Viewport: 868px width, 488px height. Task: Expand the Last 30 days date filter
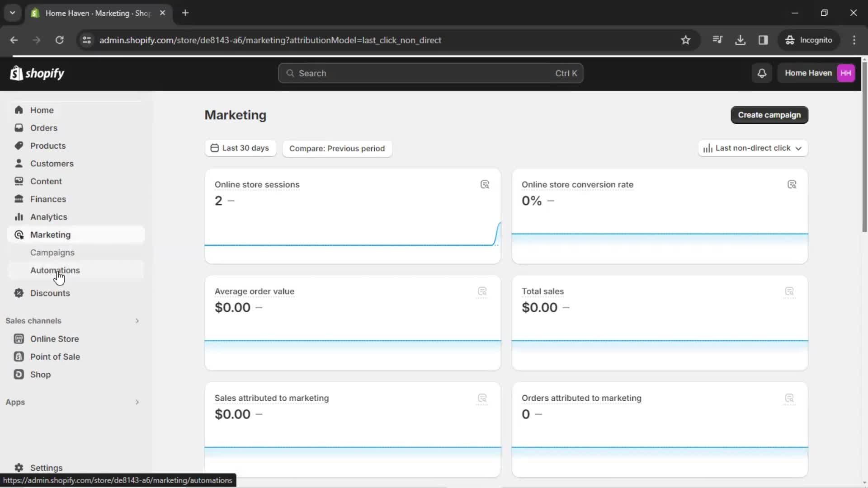(240, 148)
